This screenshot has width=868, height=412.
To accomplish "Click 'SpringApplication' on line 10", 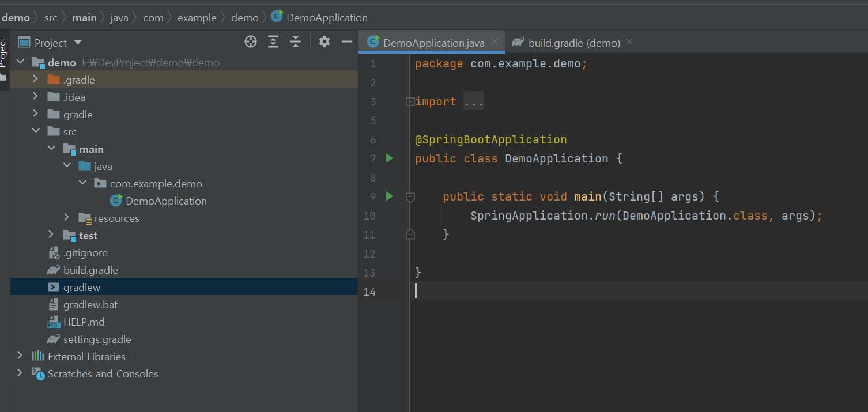I will click(529, 216).
